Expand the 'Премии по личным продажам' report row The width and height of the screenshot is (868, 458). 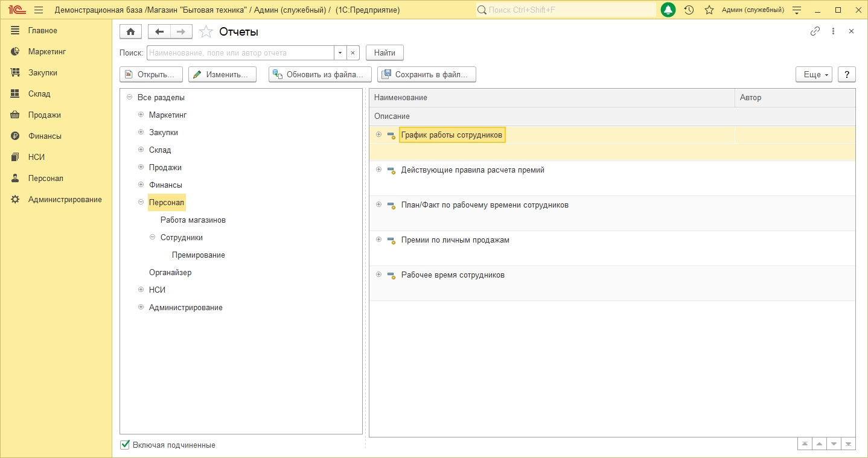tap(379, 240)
